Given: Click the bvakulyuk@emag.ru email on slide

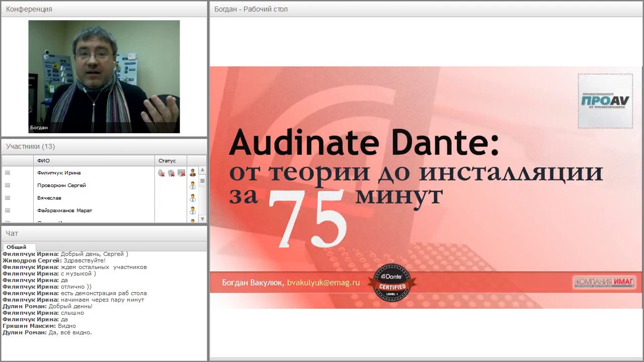Looking at the screenshot, I should (x=324, y=283).
